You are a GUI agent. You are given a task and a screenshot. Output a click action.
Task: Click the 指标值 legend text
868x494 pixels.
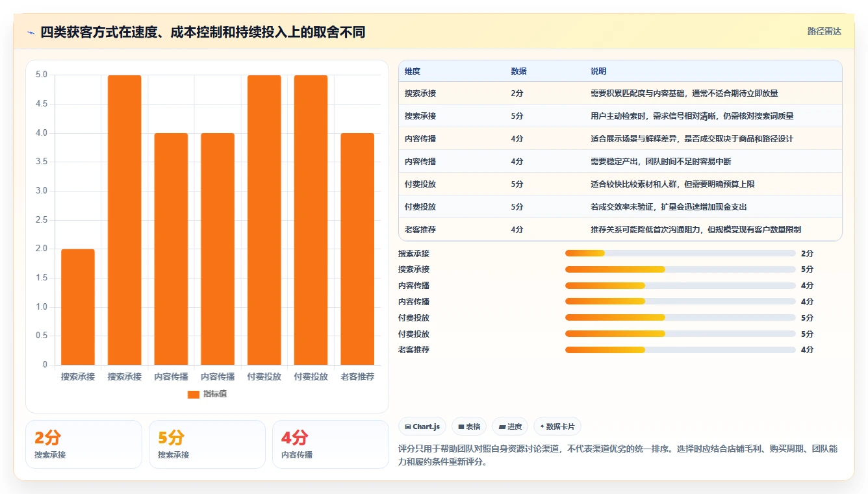(215, 394)
